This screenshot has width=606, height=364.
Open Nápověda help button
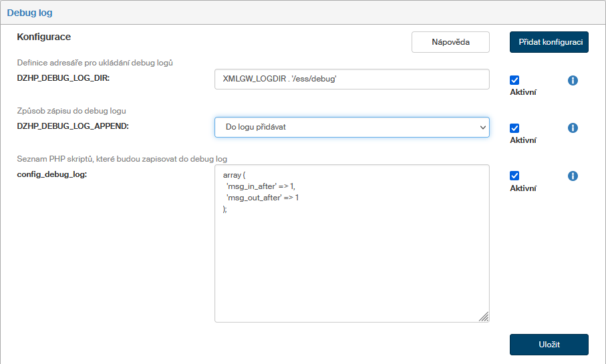click(450, 42)
